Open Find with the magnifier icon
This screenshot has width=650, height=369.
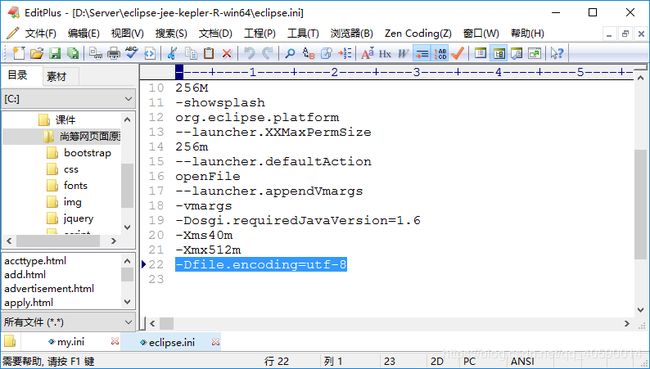click(290, 53)
